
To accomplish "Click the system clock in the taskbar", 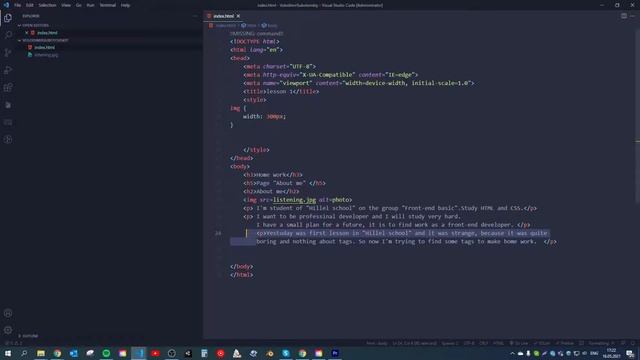I will click(611, 353).
